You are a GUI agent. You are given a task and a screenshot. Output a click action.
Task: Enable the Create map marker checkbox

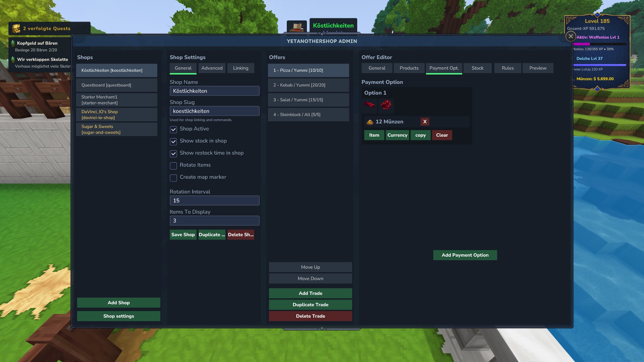pos(173,178)
